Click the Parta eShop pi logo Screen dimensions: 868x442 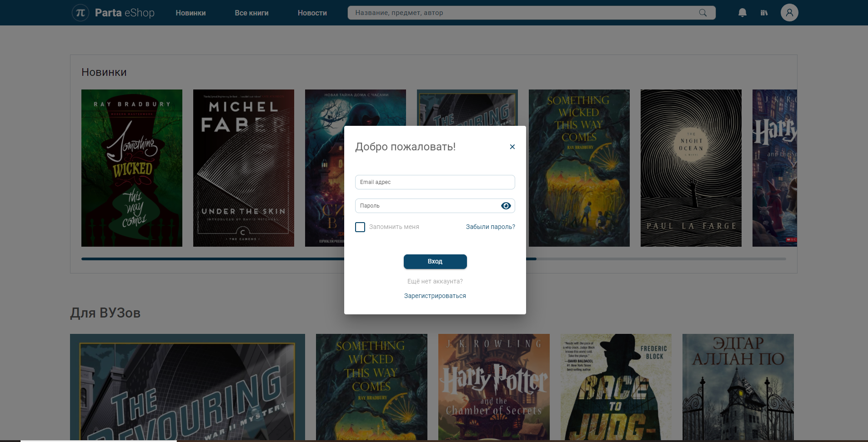coord(80,13)
